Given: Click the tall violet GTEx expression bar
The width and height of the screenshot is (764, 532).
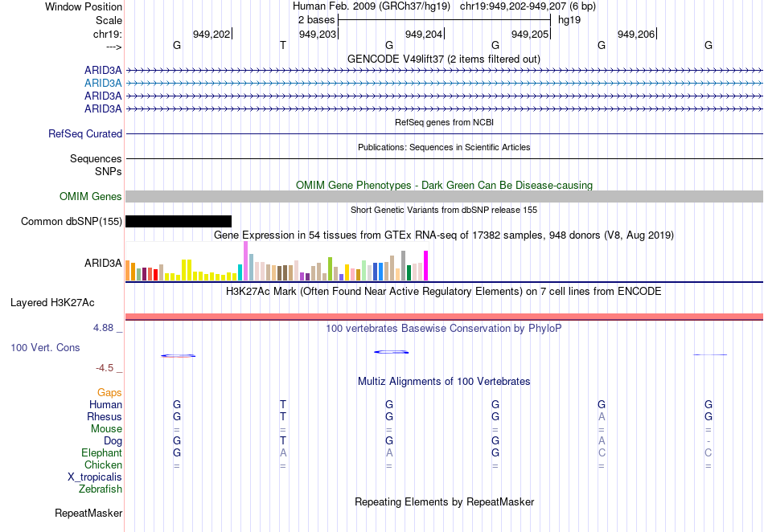Looking at the screenshot, I should tap(245, 261).
